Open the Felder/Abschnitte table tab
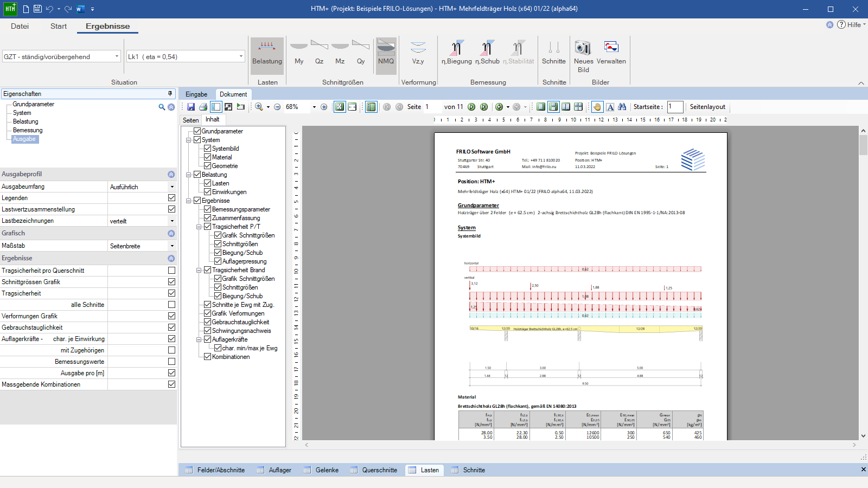 point(215,470)
